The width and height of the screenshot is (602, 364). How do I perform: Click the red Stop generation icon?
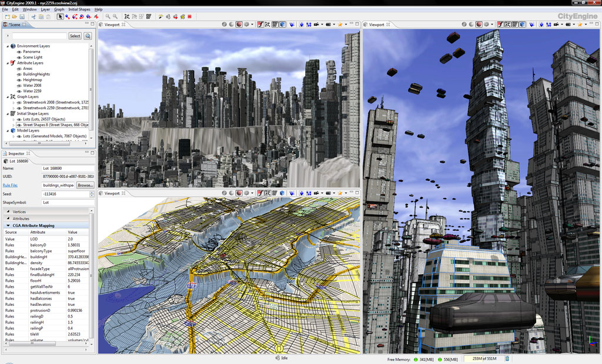[189, 16]
